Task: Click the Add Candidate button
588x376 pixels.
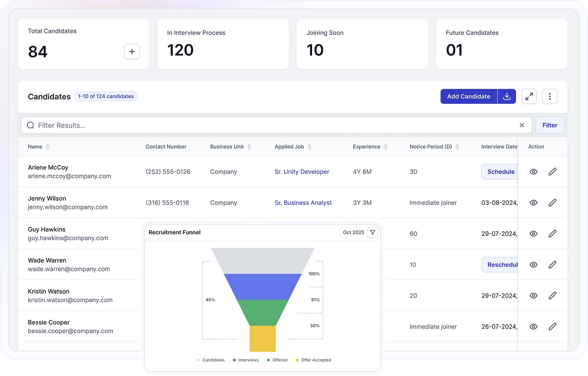Action: [x=468, y=96]
